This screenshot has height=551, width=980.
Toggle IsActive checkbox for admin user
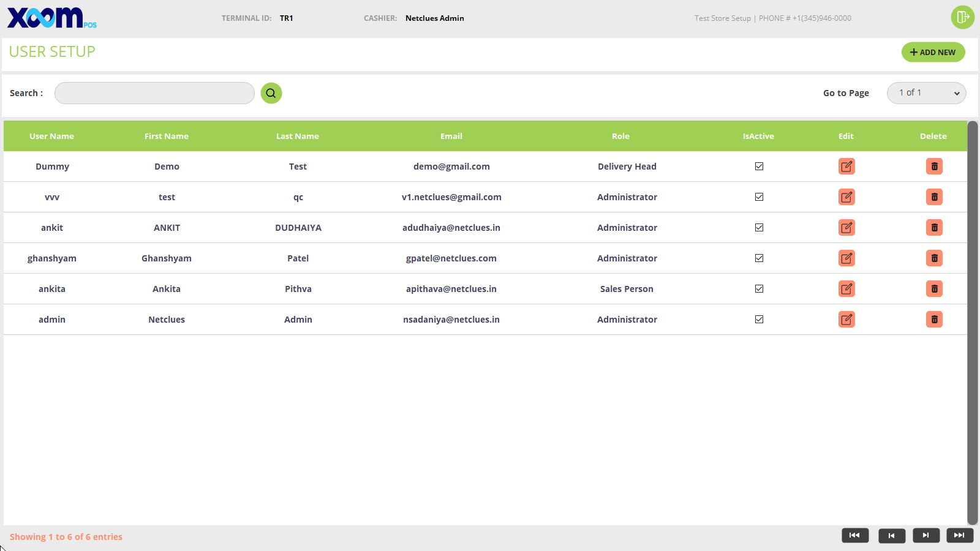click(759, 320)
